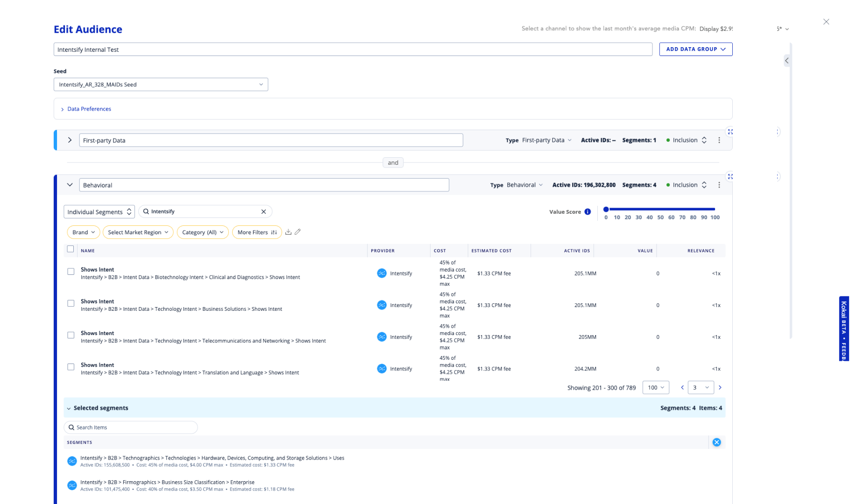Screen dimensions: 850x504
Task: Click the ADD DATA GROUP button
Action: click(x=695, y=49)
